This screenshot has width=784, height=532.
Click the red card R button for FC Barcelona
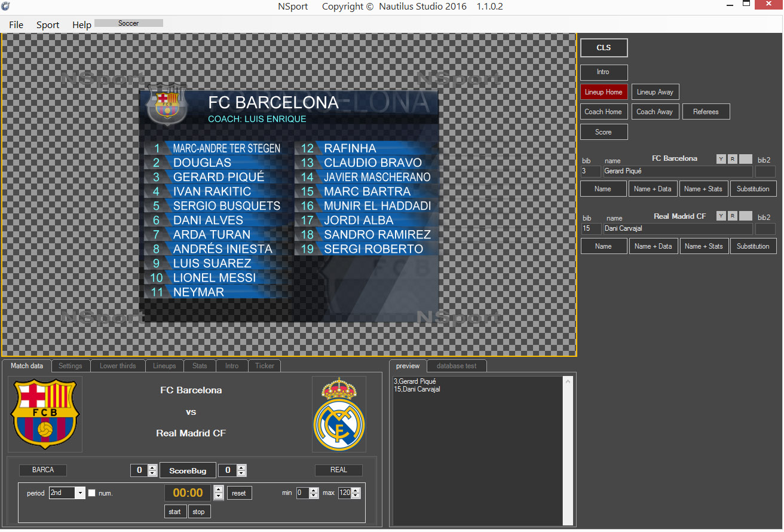733,158
